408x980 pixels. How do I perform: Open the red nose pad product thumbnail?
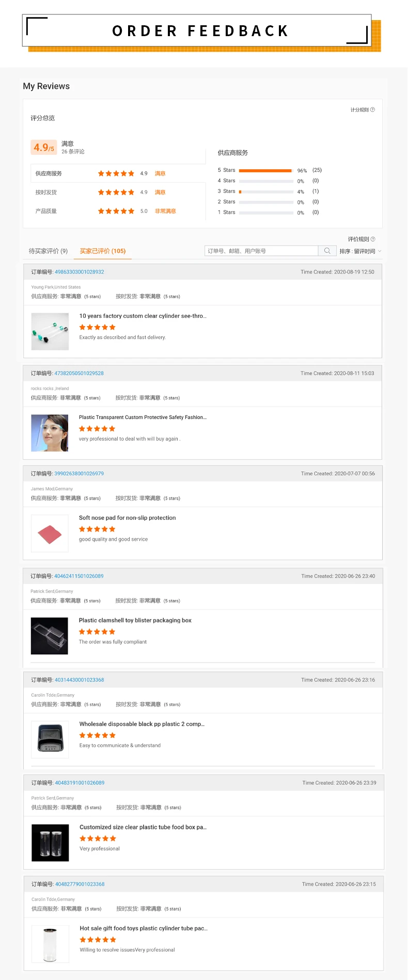[50, 534]
